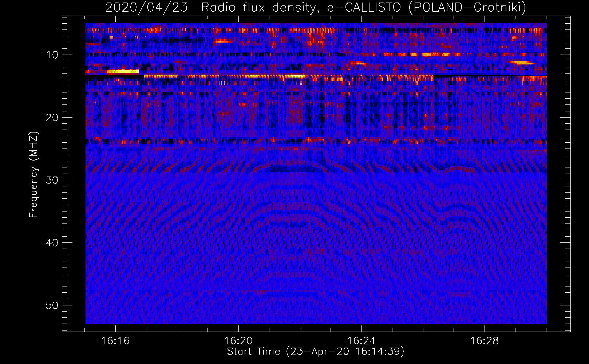The width and height of the screenshot is (589, 364).
Task: Click the 50 MHz frequency tick label
Action: [x=52, y=305]
